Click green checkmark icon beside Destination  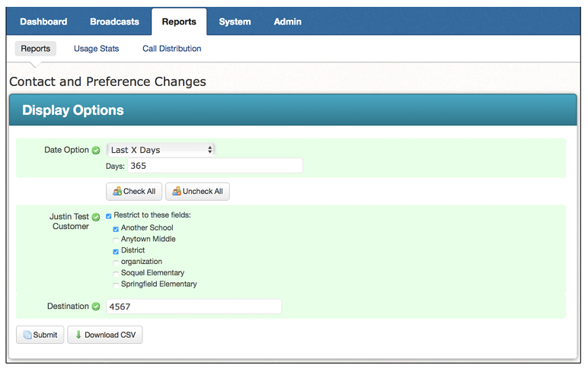coord(96,307)
